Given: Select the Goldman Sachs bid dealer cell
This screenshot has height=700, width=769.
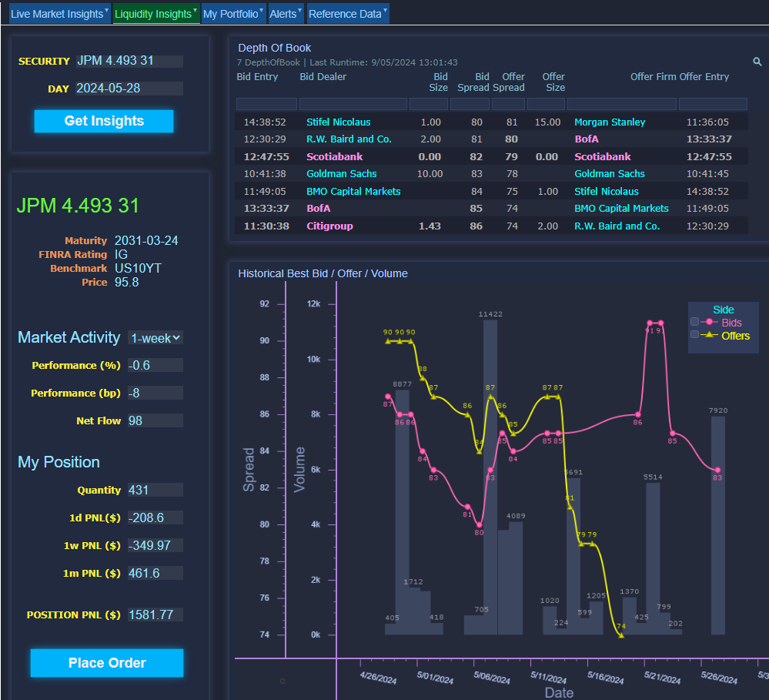Looking at the screenshot, I should click(341, 174).
